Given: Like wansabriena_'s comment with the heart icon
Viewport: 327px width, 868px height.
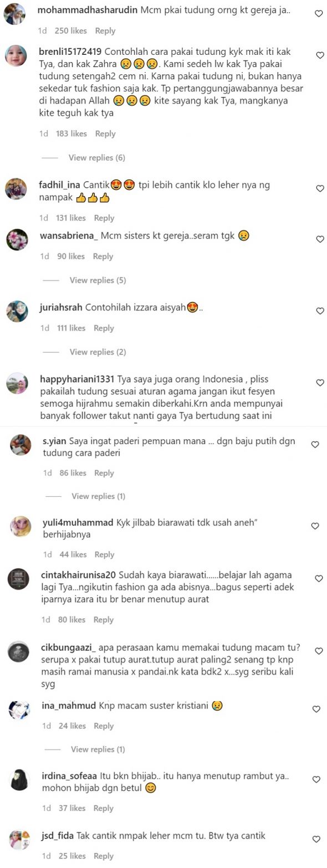Looking at the screenshot, I should (x=320, y=239).
